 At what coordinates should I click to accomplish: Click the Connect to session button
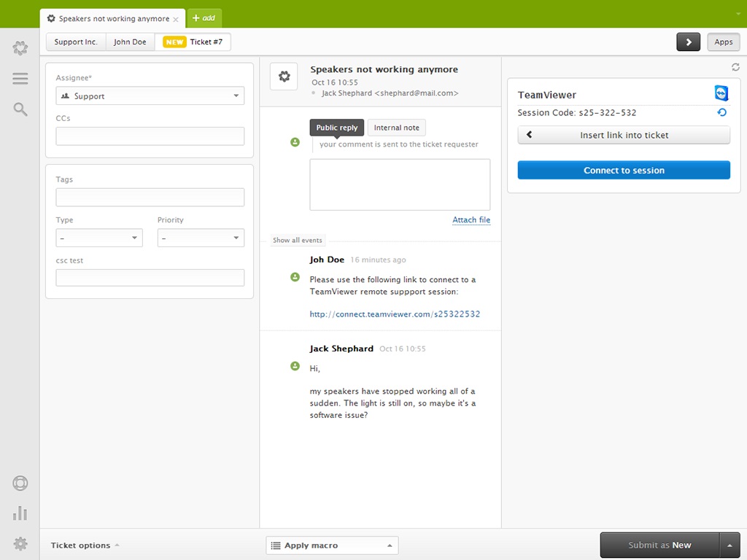pyautogui.click(x=624, y=171)
